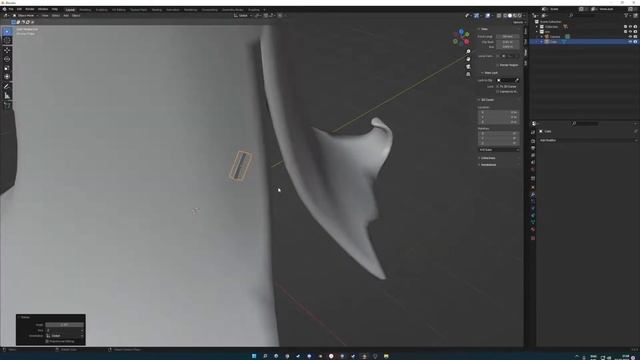Select the Rotate tool in toolbar
The height and width of the screenshot is (360, 640).
tap(7, 59)
